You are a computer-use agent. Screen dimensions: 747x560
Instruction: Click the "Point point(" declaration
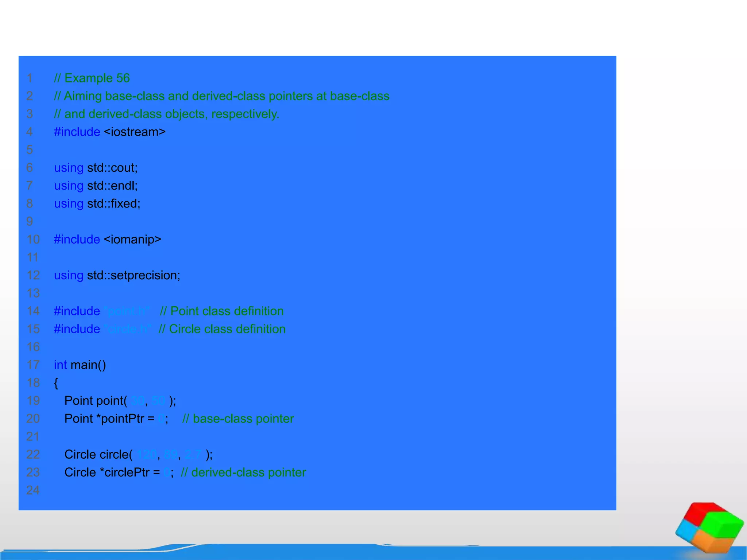pos(96,401)
